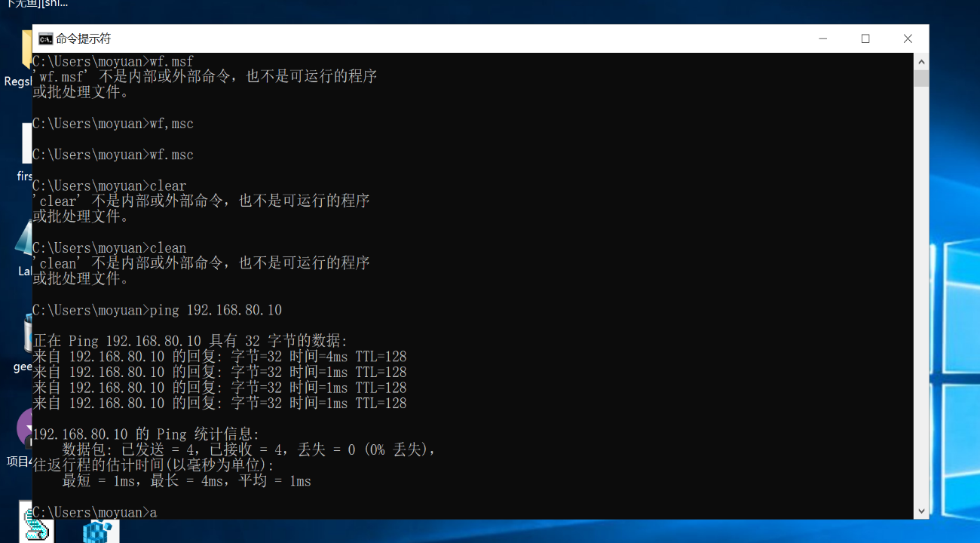Click the "'wf.msf' 不是内部或外部命令" error line
This screenshot has height=543, width=980.
tap(205, 76)
